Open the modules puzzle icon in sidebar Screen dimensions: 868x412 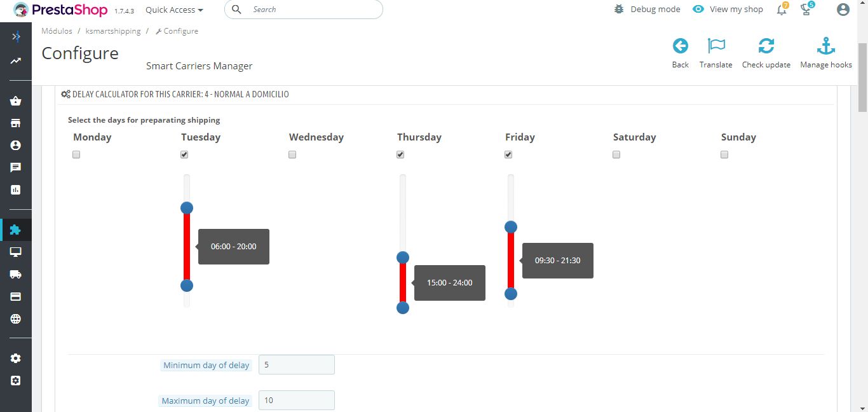(x=16, y=230)
